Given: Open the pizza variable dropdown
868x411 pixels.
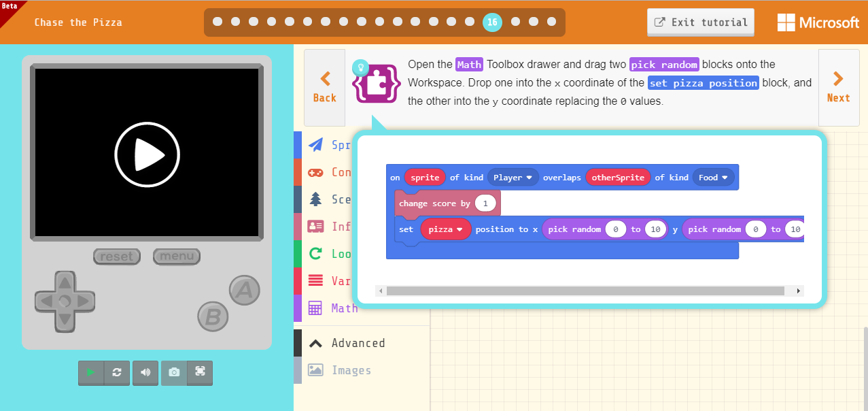Looking at the screenshot, I should (445, 229).
